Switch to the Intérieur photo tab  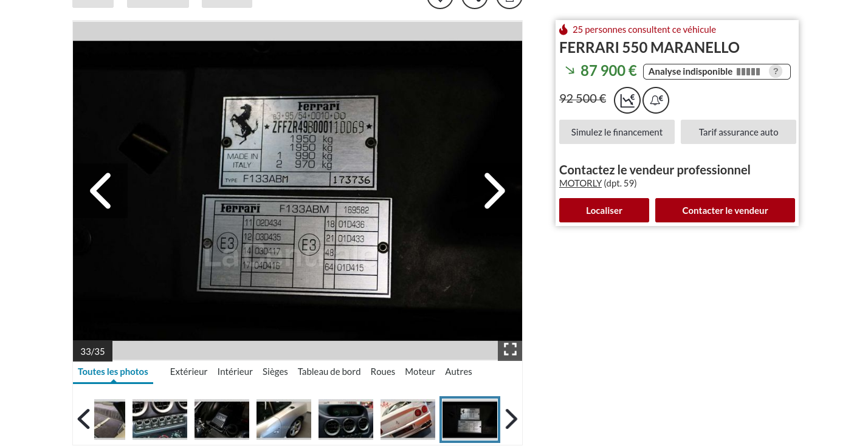(235, 372)
